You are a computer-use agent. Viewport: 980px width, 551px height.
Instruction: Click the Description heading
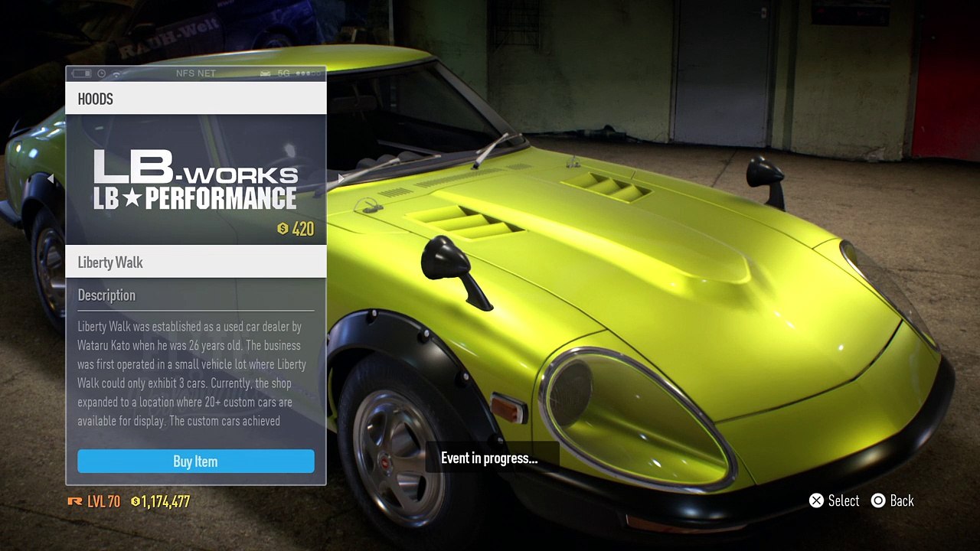tap(106, 295)
